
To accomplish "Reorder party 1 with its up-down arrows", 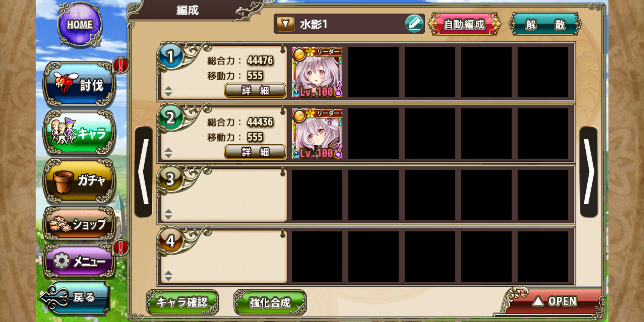I will pyautogui.click(x=168, y=91).
